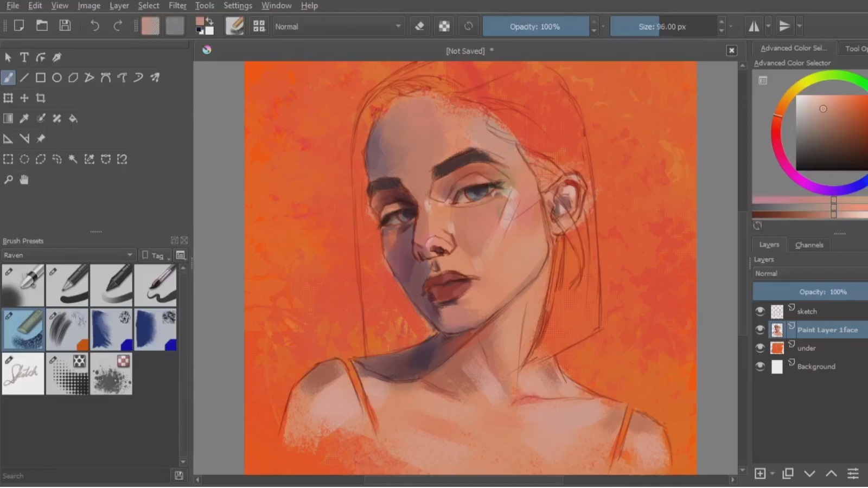
Task: Select the Ellipse shape tool
Action: pyautogui.click(x=57, y=78)
